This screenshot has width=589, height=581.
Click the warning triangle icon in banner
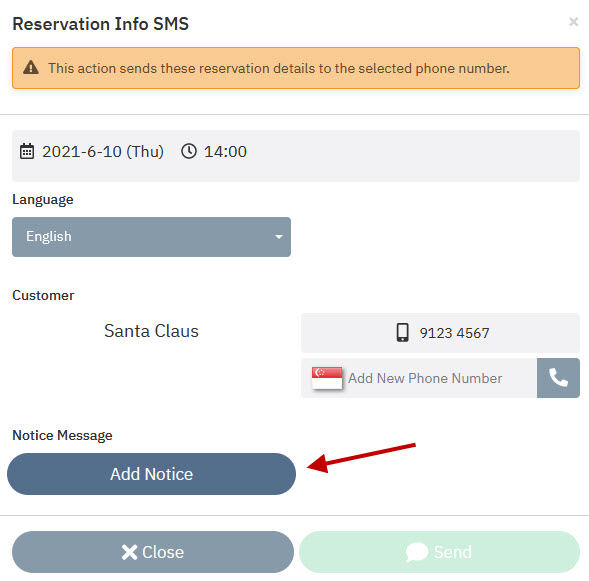pyautogui.click(x=31, y=68)
